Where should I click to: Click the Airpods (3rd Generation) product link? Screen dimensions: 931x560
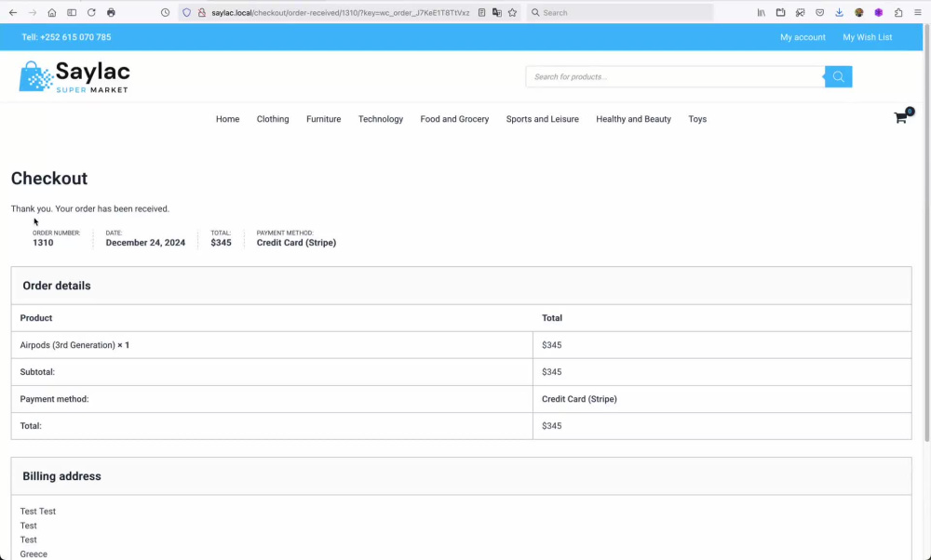tap(68, 345)
